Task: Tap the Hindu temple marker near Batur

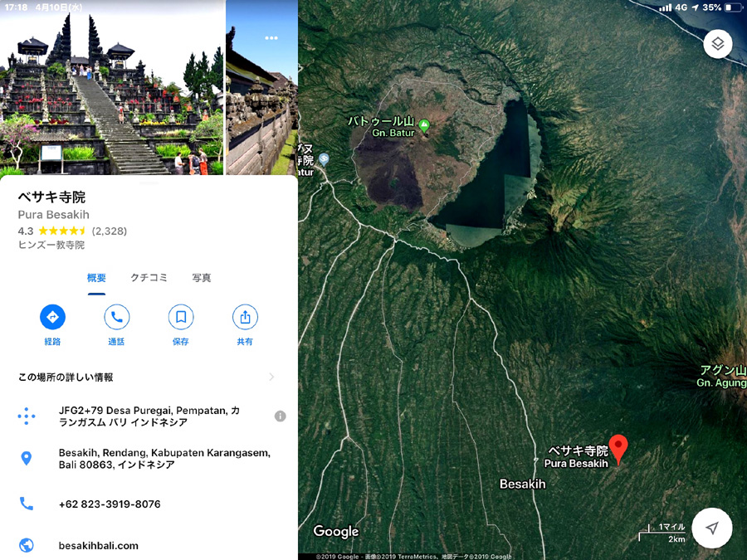Action: [324, 159]
